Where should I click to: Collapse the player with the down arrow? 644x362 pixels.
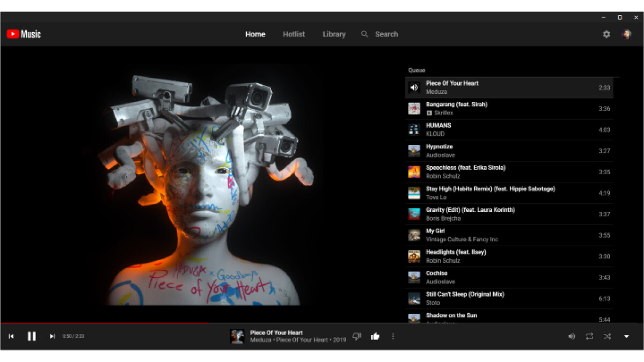[x=626, y=336]
